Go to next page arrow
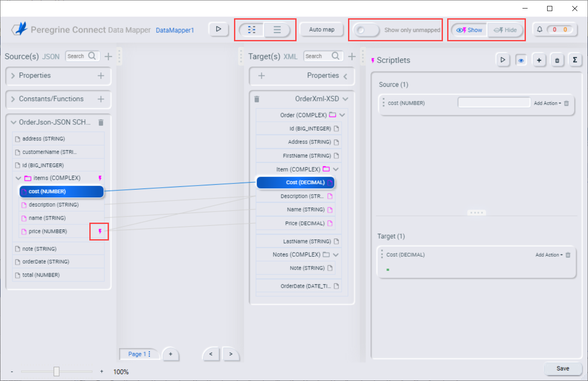This screenshot has height=381, width=588. coord(231,354)
